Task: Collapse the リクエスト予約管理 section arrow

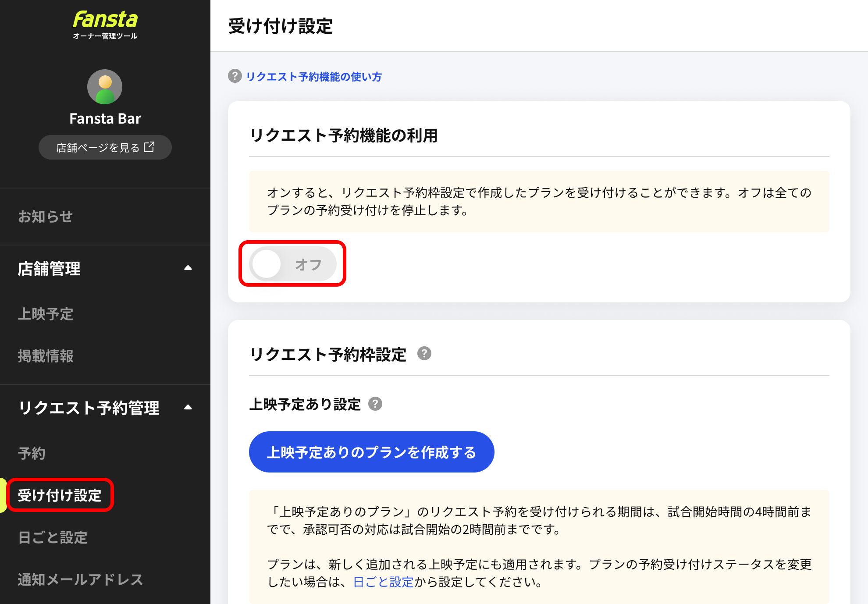Action: pyautogui.click(x=188, y=407)
